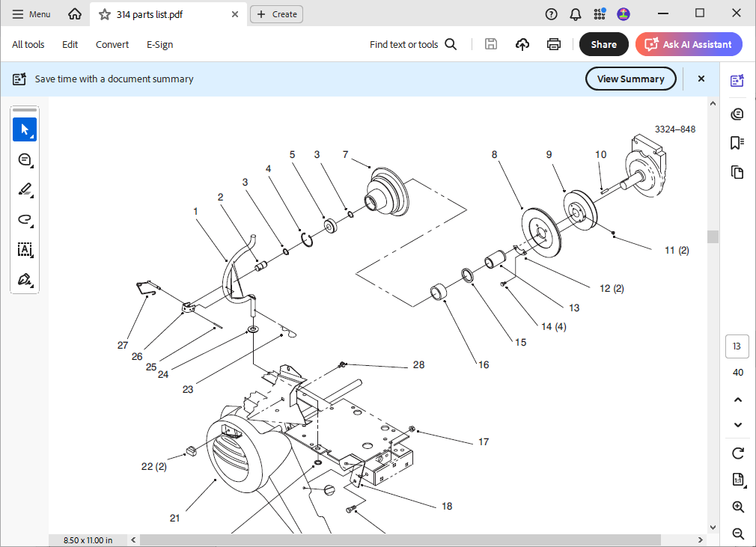Click part label 14 (4)
756x547 pixels.
[x=553, y=327]
